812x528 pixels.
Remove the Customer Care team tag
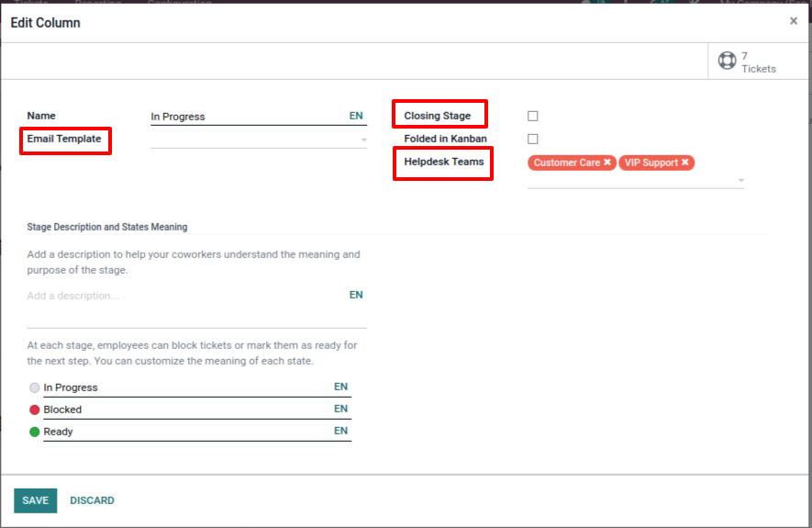[x=607, y=163]
